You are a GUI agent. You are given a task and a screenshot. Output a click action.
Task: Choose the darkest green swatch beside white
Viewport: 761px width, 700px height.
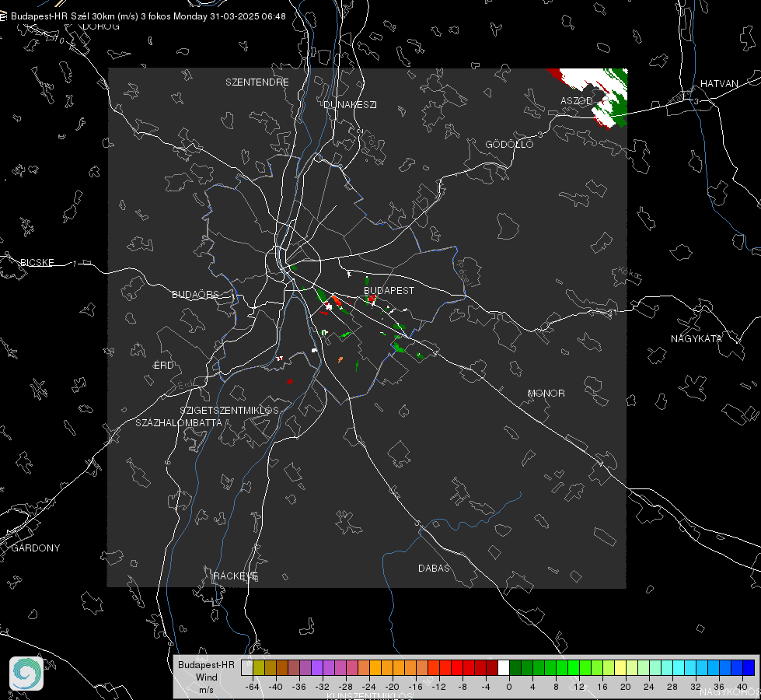pos(515,667)
